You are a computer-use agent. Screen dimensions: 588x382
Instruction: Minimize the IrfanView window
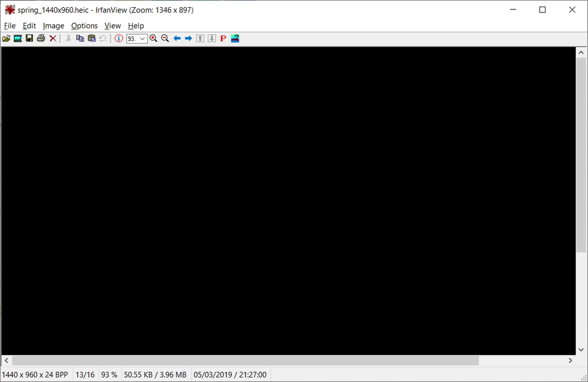(x=513, y=10)
